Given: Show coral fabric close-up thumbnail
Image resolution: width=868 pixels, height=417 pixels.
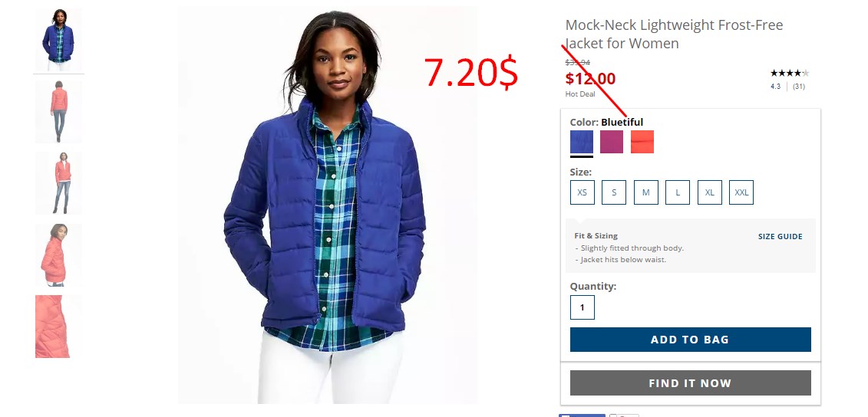Looking at the screenshot, I should (x=53, y=327).
